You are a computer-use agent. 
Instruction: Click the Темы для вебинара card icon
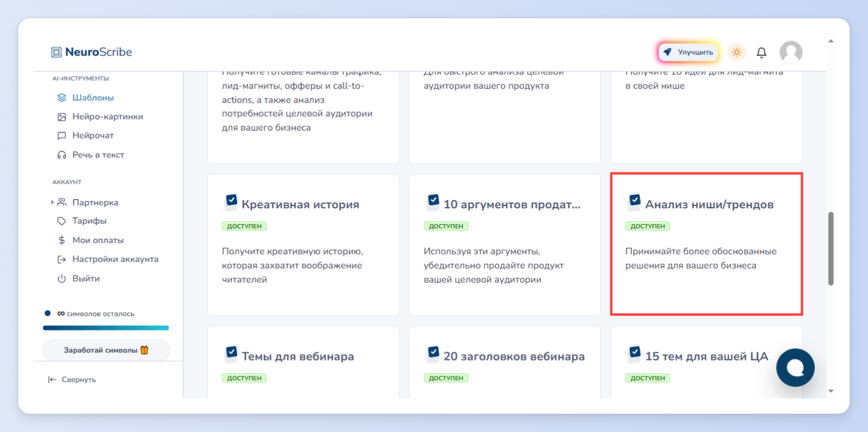coord(231,354)
